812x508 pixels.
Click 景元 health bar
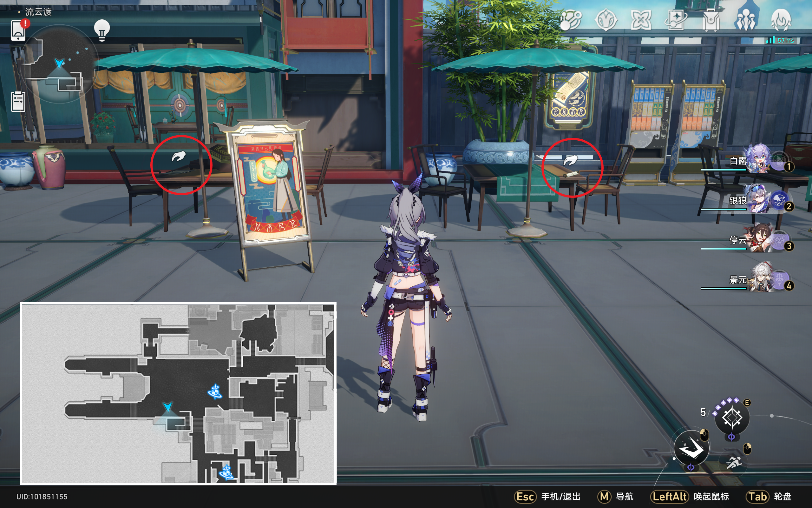[724, 289]
